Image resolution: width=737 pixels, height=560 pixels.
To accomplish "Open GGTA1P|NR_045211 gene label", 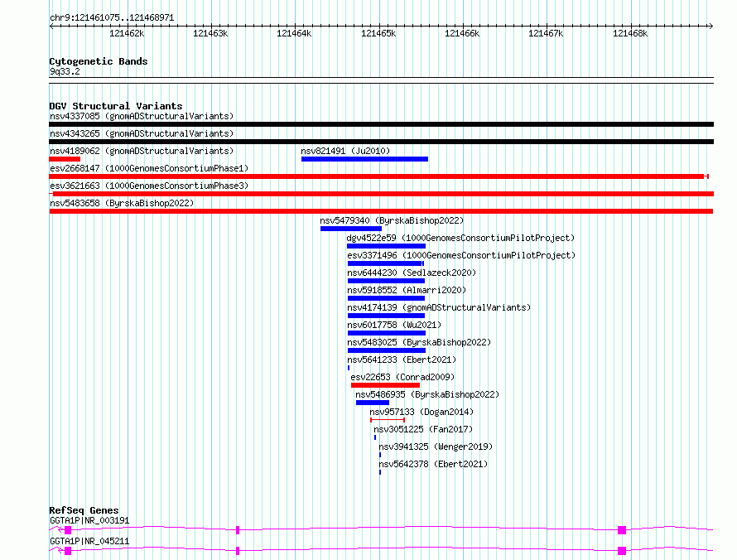I will click(89, 541).
